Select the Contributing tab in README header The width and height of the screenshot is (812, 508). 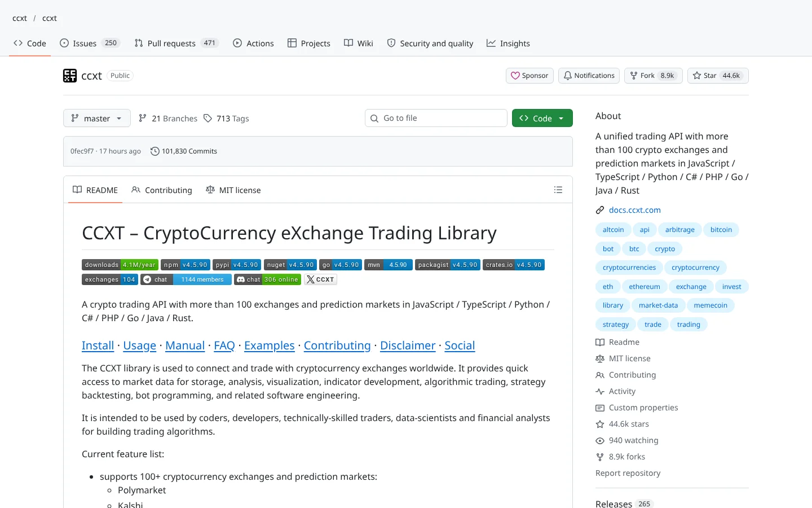[162, 190]
